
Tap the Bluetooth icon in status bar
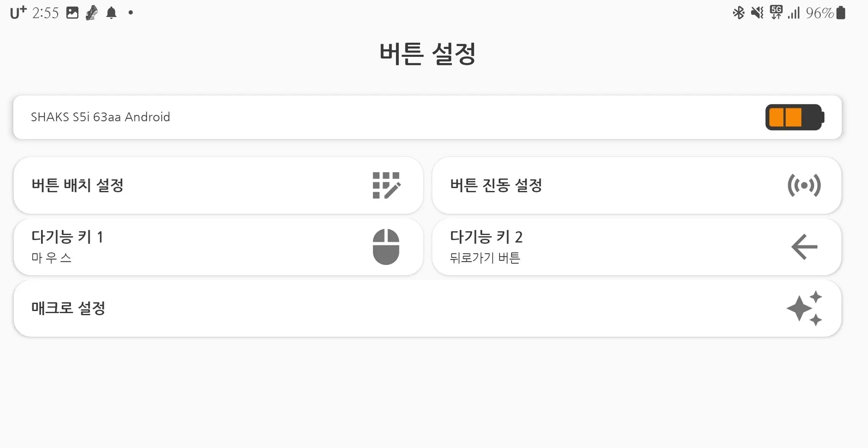pyautogui.click(x=738, y=13)
